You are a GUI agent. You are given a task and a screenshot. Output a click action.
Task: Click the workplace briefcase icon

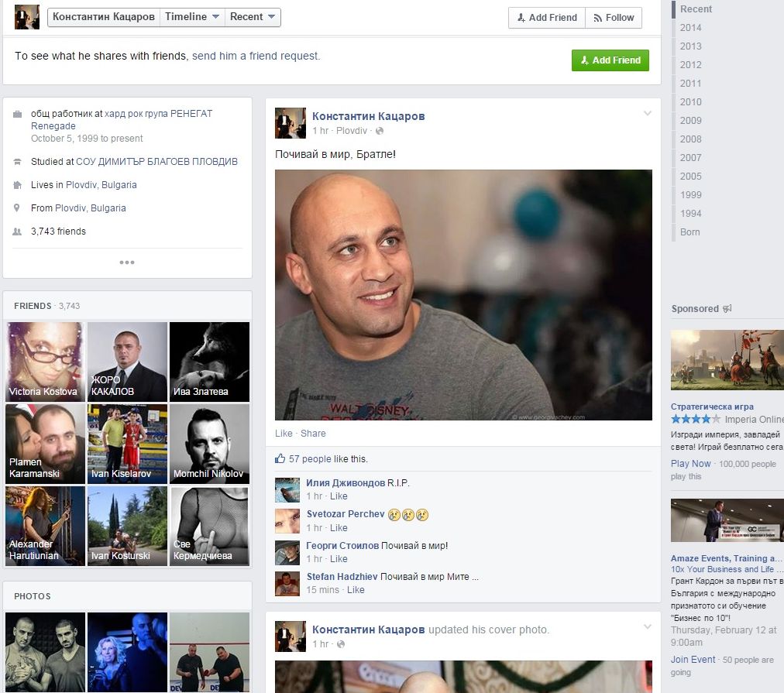click(17, 114)
